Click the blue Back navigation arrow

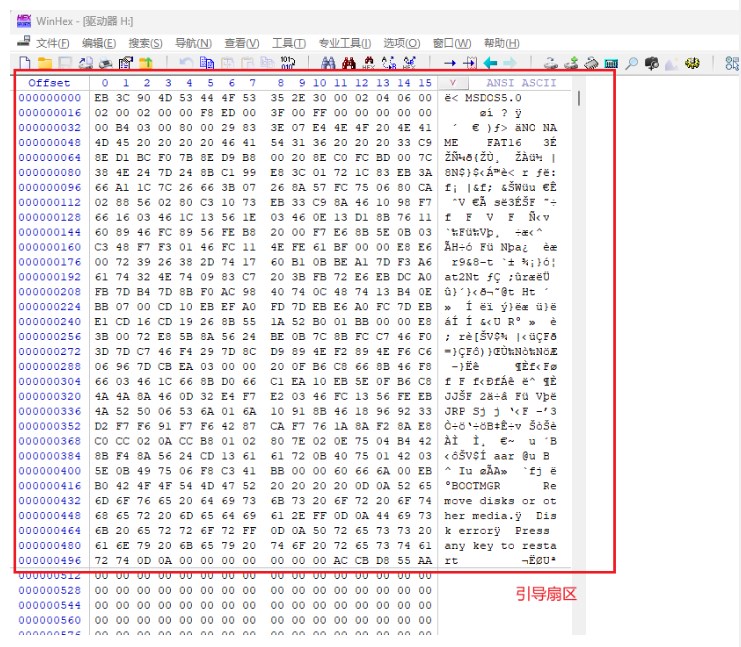click(490, 63)
